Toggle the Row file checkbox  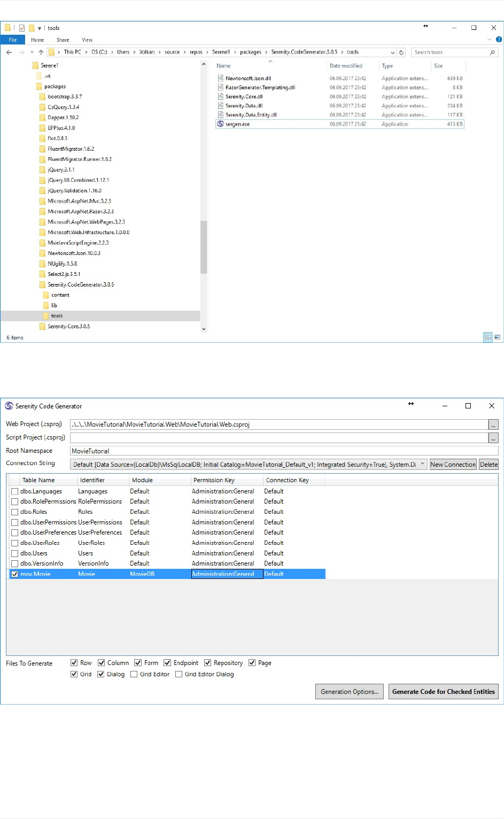point(74,663)
